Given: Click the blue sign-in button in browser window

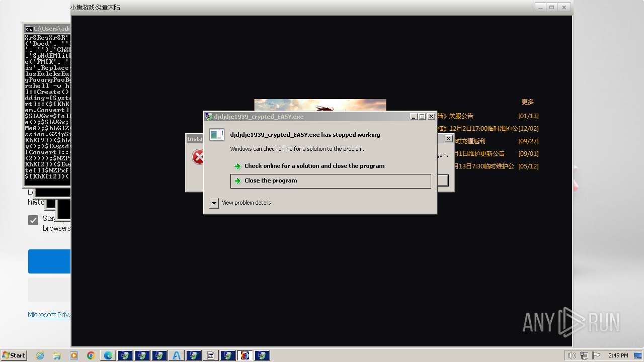Looking at the screenshot, I should 49,261.
